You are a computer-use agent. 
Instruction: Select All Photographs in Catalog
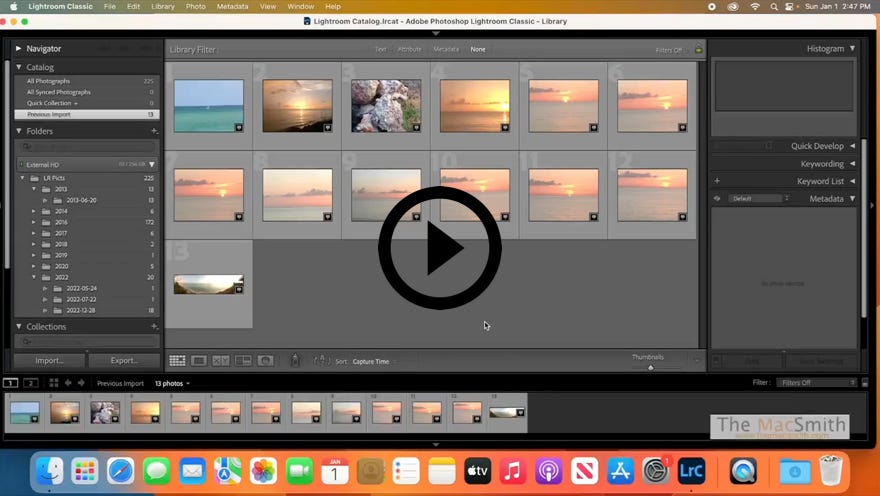(x=87, y=81)
